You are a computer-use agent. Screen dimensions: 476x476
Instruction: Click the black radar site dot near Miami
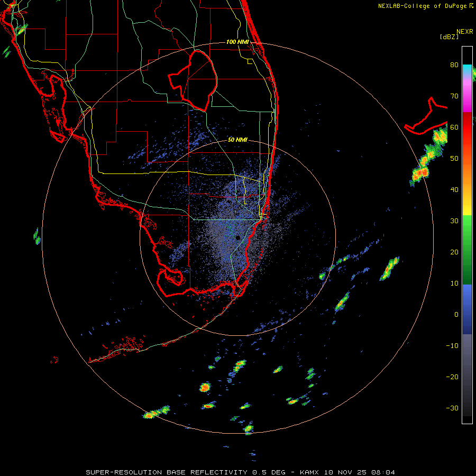click(x=238, y=237)
